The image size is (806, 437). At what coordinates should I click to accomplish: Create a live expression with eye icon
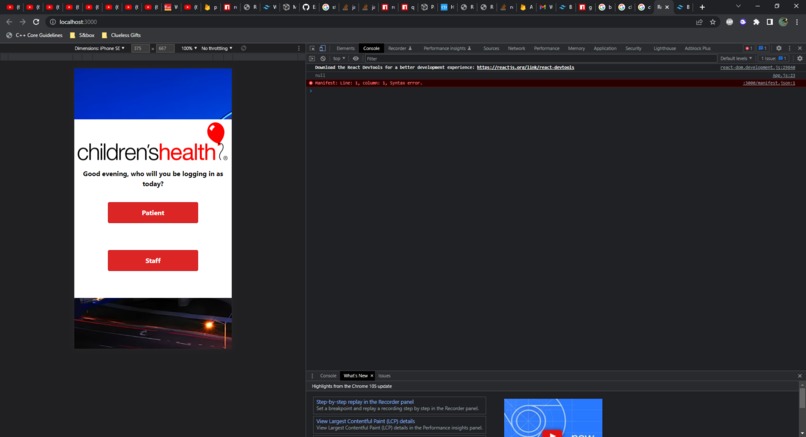pyautogui.click(x=356, y=59)
